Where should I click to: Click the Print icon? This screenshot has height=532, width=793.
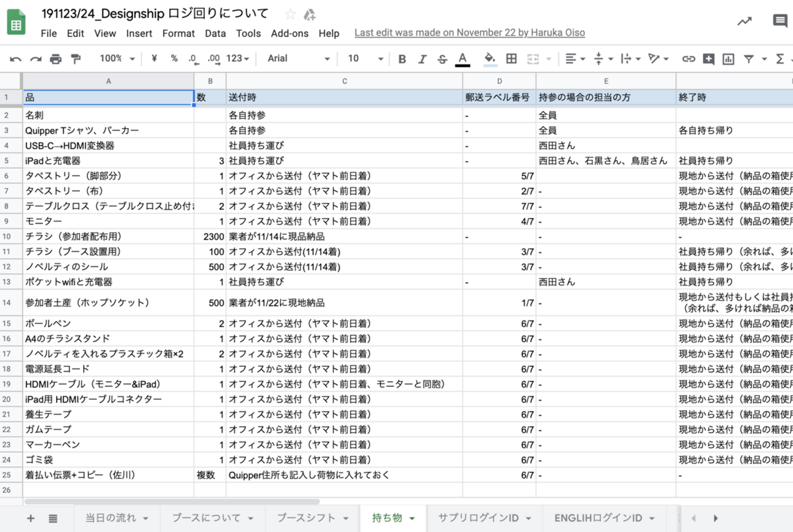click(x=56, y=59)
